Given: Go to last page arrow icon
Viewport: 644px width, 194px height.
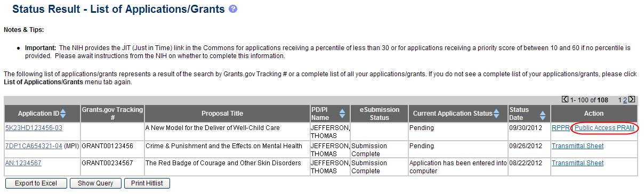Looking at the screenshot, I should [632, 100].
